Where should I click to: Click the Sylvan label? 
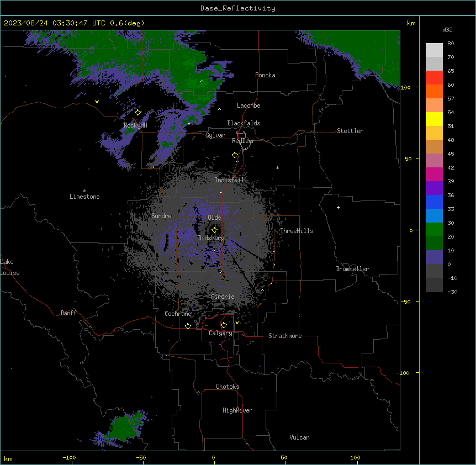point(215,135)
